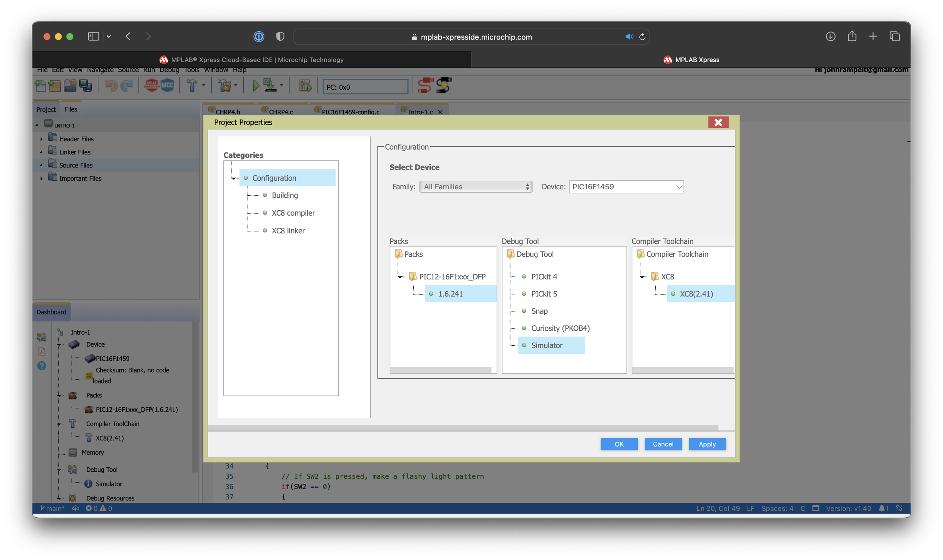Switch to the Files tab

(x=71, y=109)
